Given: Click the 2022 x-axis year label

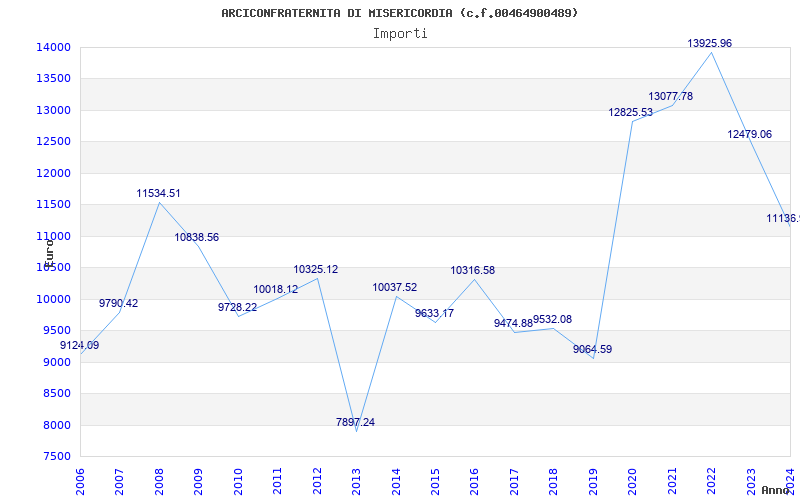Looking at the screenshot, I should 712,481.
